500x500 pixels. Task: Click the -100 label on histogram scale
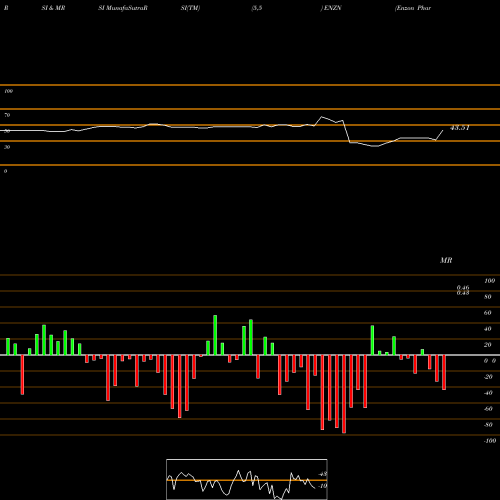coord(490,441)
